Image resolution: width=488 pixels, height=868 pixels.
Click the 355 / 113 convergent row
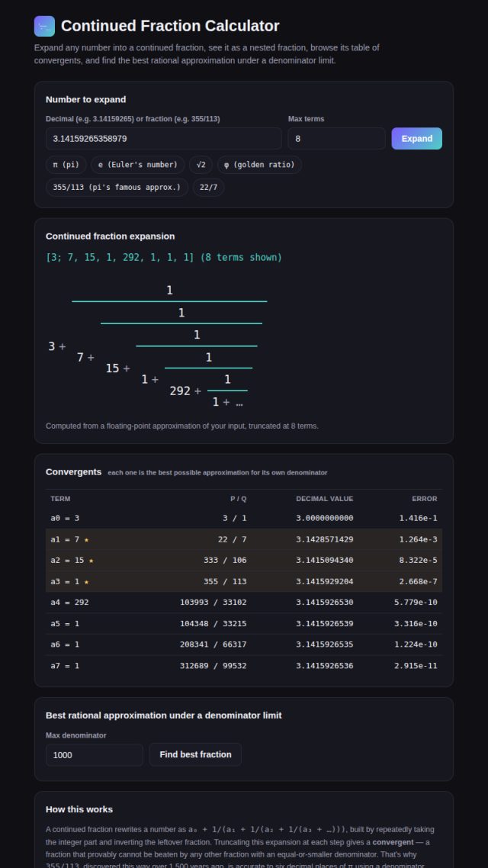click(244, 582)
